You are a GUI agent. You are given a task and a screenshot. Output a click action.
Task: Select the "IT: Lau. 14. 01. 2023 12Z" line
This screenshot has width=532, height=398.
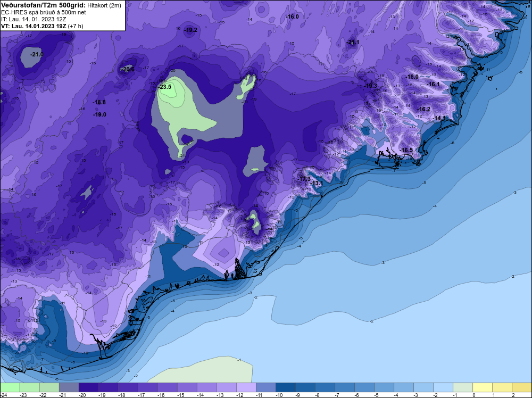click(34, 19)
